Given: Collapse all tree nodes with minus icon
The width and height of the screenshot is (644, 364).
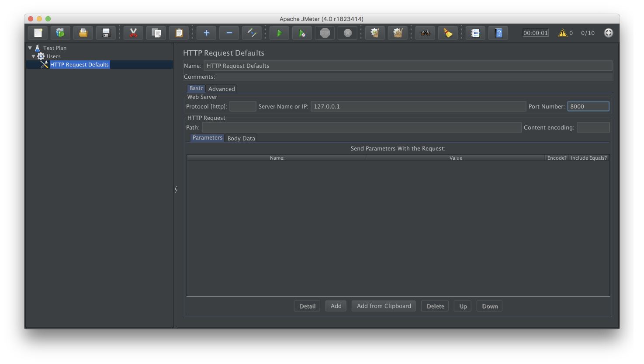Looking at the screenshot, I should 229,32.
